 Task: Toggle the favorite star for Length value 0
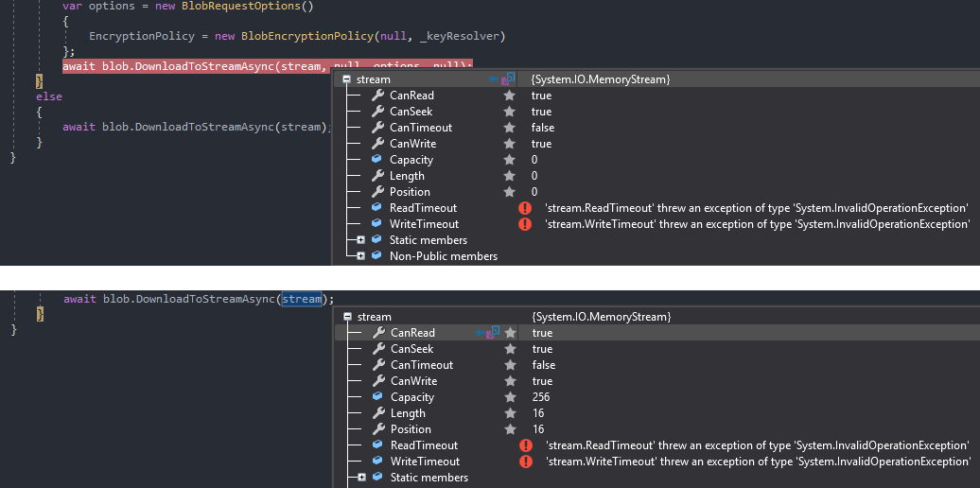coord(510,176)
